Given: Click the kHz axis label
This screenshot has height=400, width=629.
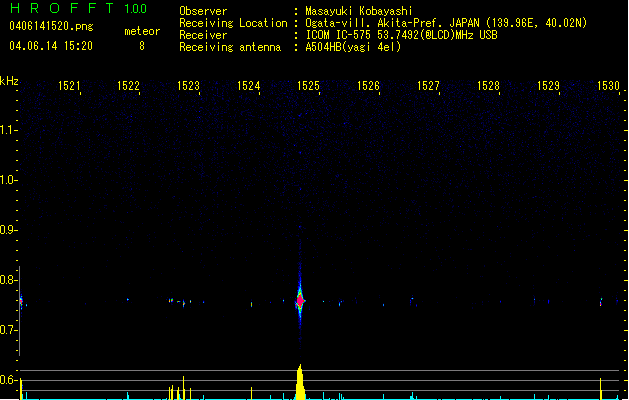Looking at the screenshot, I should [9, 81].
